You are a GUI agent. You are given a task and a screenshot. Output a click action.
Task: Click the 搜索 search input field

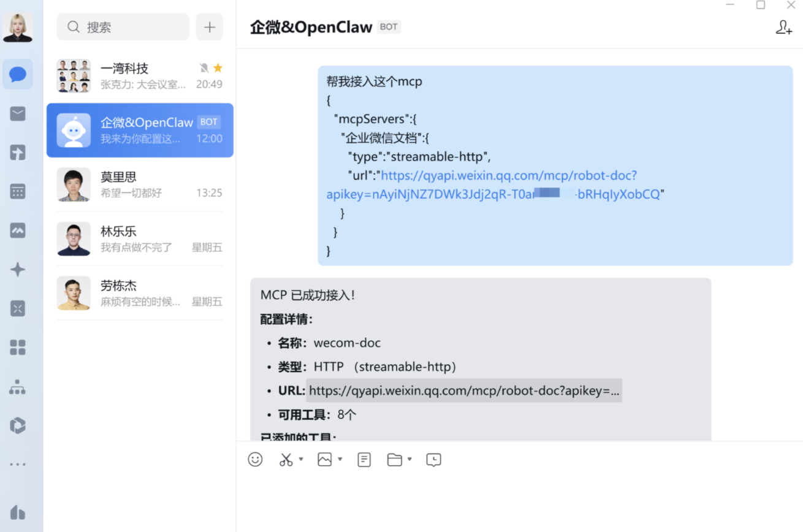(x=123, y=28)
